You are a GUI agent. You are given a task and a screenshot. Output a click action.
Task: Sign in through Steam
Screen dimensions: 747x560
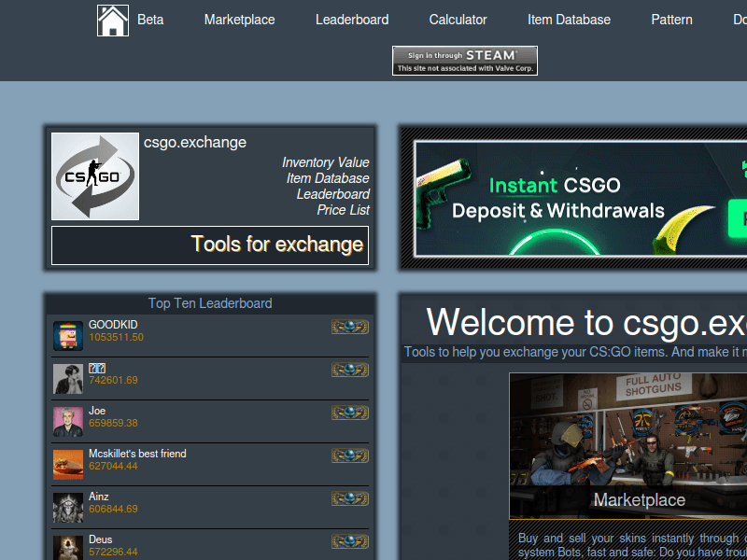(464, 60)
